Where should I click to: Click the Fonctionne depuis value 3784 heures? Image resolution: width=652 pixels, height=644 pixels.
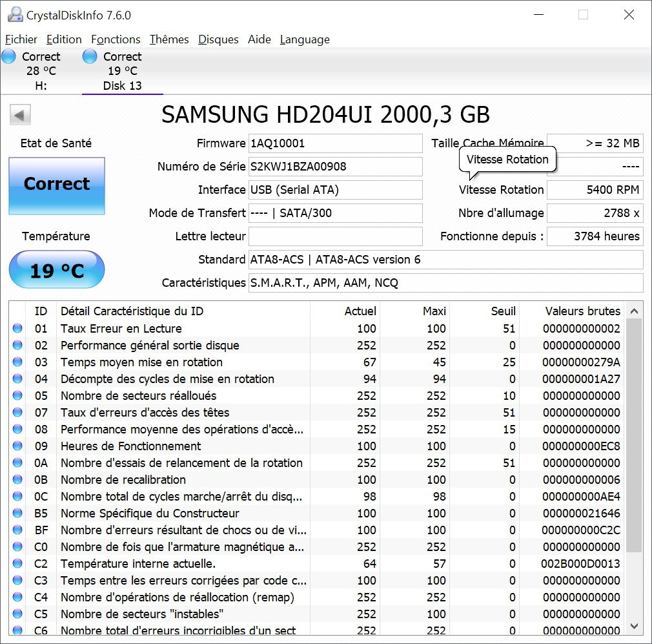coord(595,236)
